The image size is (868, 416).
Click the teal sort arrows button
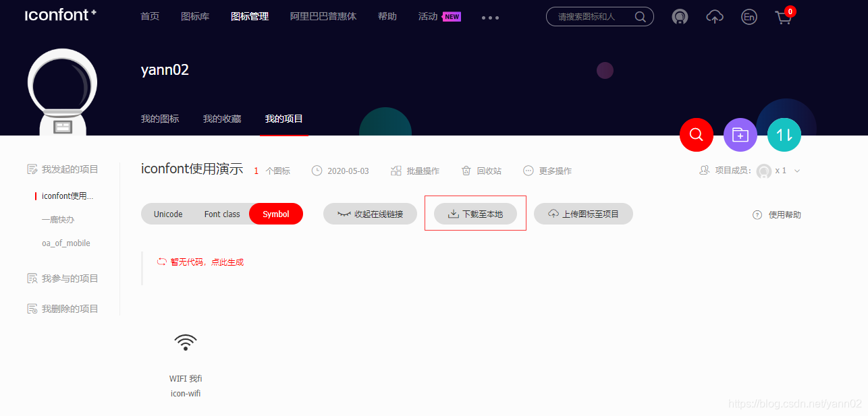[x=784, y=134]
